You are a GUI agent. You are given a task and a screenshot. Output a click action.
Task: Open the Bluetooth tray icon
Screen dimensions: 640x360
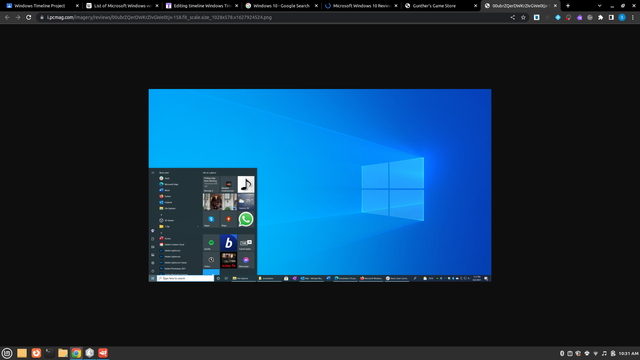click(x=562, y=353)
